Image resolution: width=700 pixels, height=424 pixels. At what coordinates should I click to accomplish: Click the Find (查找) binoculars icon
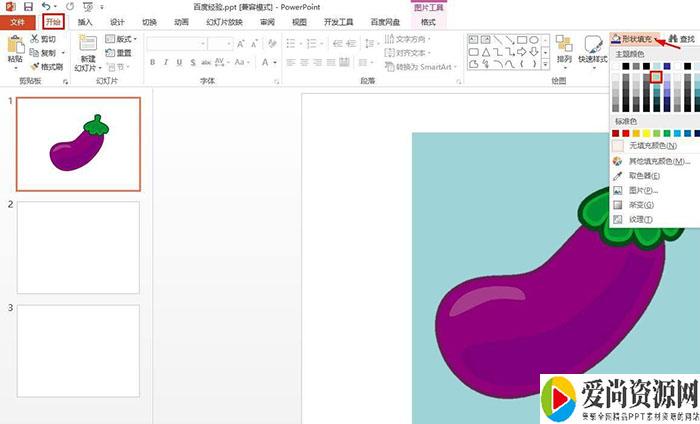click(x=673, y=39)
